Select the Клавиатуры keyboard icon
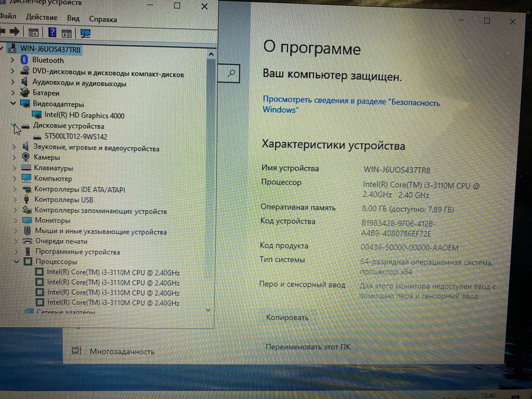 [x=26, y=167]
